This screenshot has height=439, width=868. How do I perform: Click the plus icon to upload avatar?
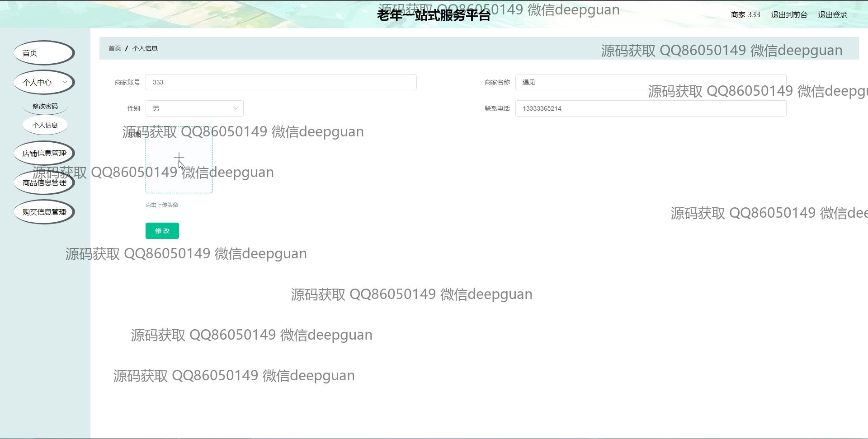click(179, 157)
